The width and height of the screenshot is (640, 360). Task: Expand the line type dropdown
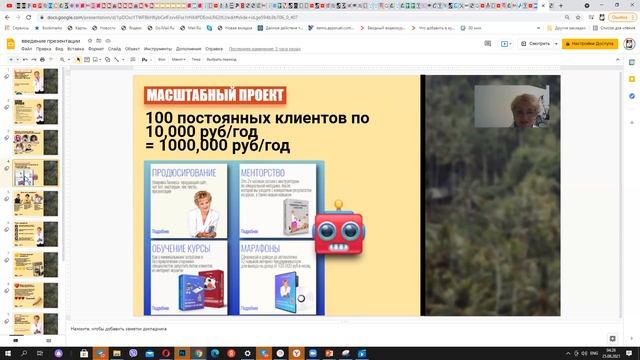click(x=123, y=60)
